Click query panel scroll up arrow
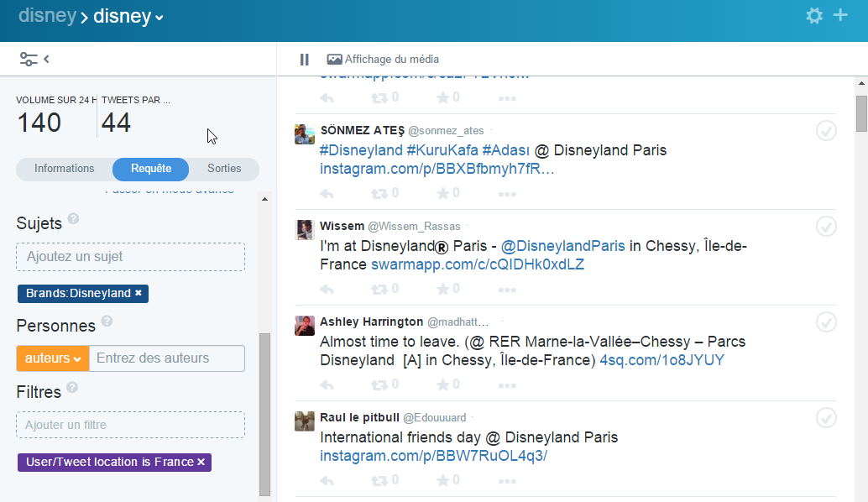The width and height of the screenshot is (868, 502). coord(264,199)
